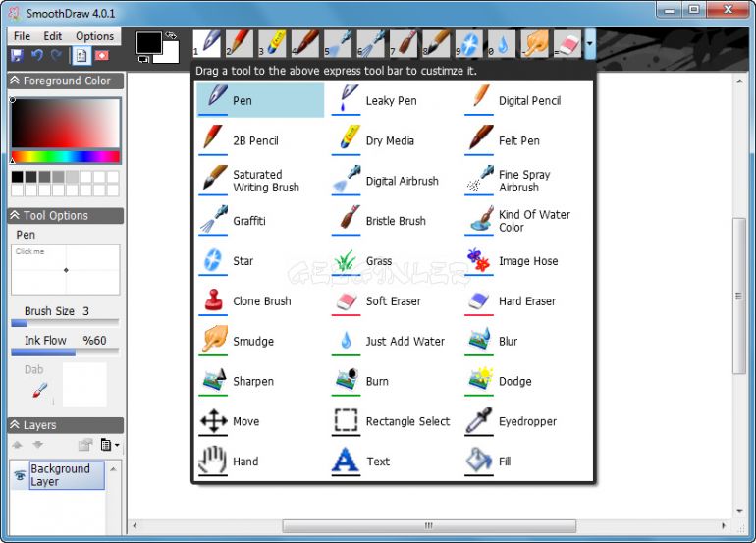Open the Edit menu
Viewport: 756px width, 543px height.
53,36
